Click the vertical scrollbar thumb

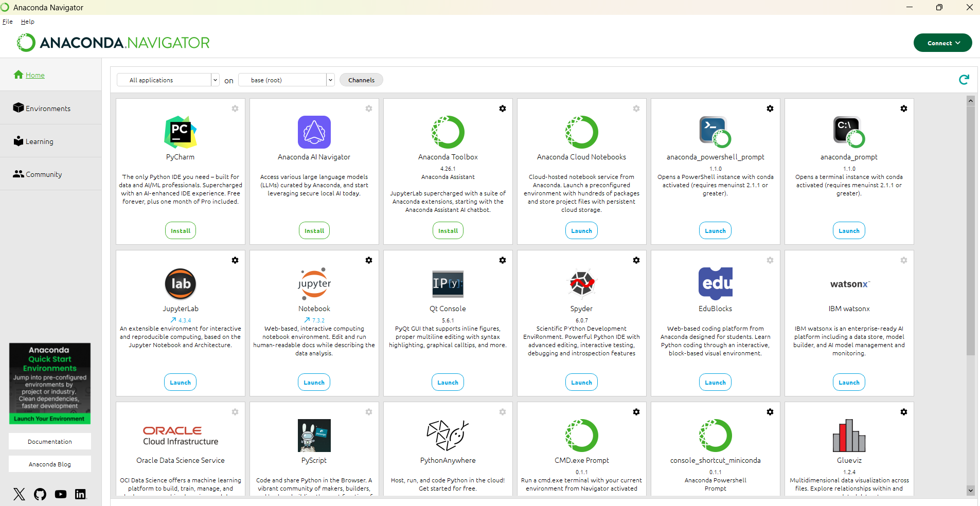(971, 230)
